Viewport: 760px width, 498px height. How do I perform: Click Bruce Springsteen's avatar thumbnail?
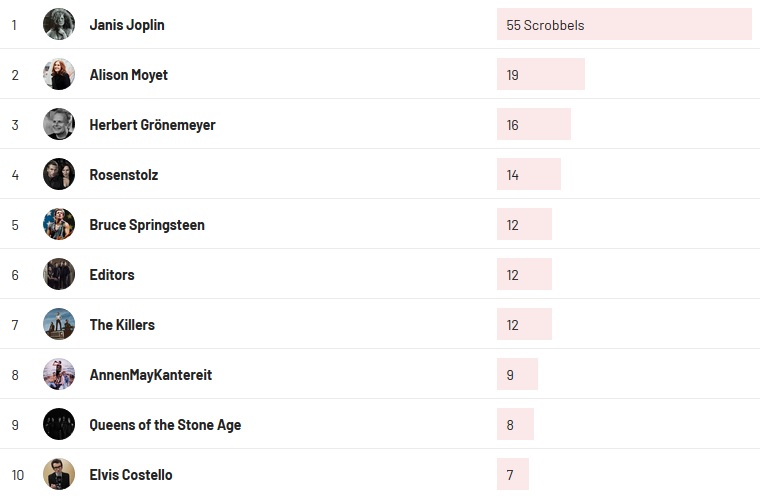point(59,224)
